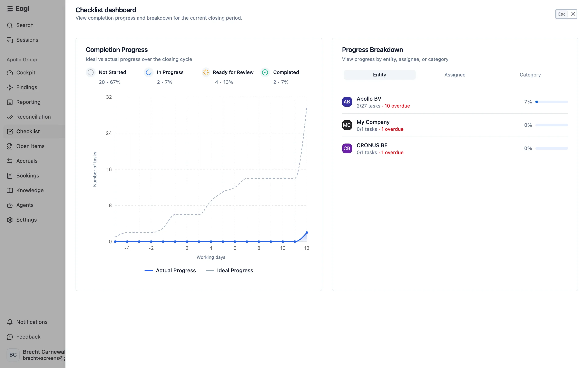Screen dimensions: 588x368
Task: Click the Agents robot icon
Action: pos(10,205)
